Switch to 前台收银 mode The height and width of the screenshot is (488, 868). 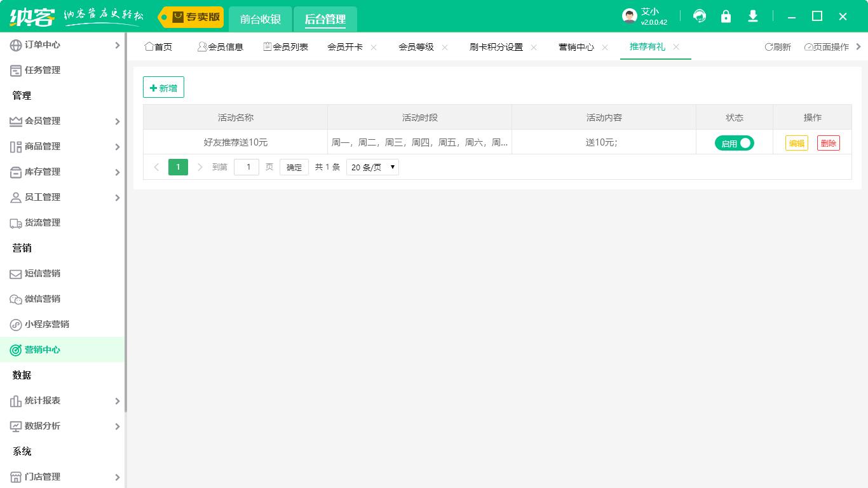click(x=260, y=19)
